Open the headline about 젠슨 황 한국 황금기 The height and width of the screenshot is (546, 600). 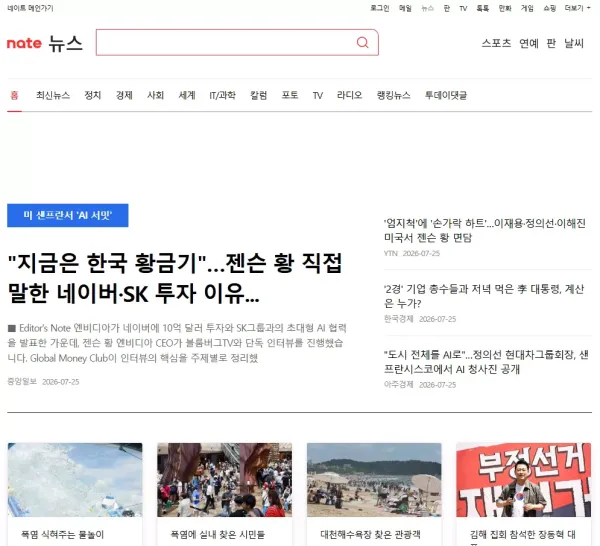[175, 278]
